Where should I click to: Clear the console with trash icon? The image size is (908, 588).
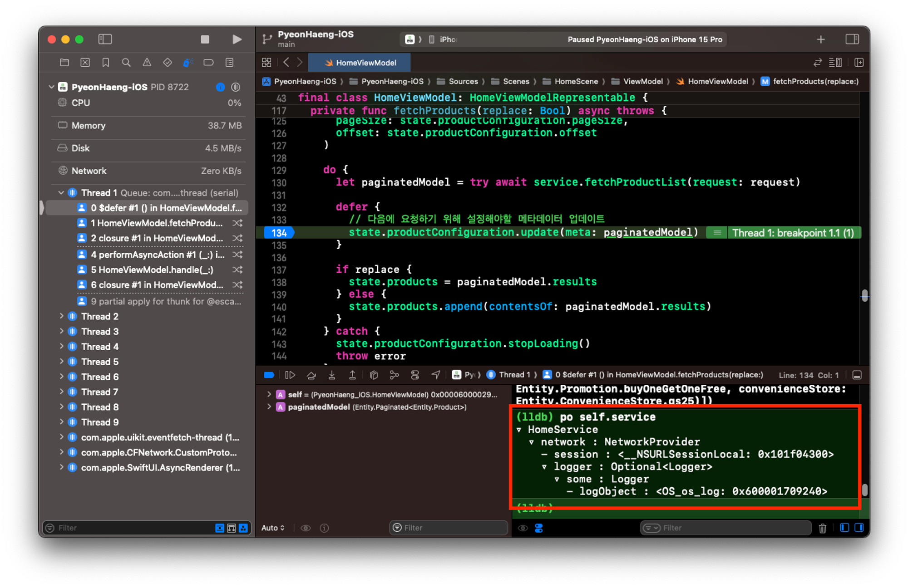(822, 528)
